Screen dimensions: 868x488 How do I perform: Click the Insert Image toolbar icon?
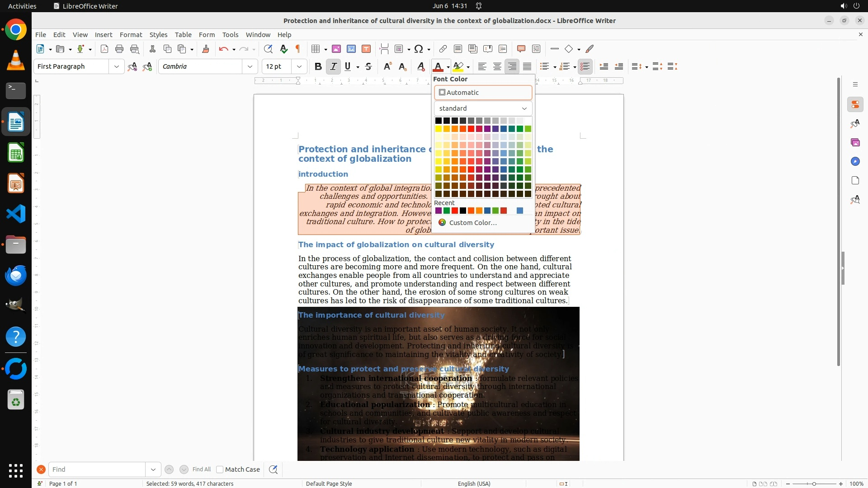click(x=336, y=49)
